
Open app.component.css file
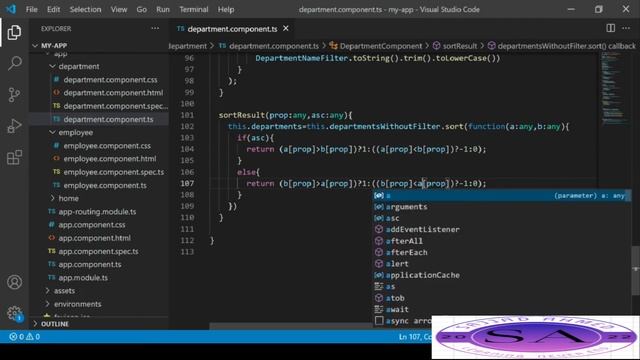coord(92,224)
